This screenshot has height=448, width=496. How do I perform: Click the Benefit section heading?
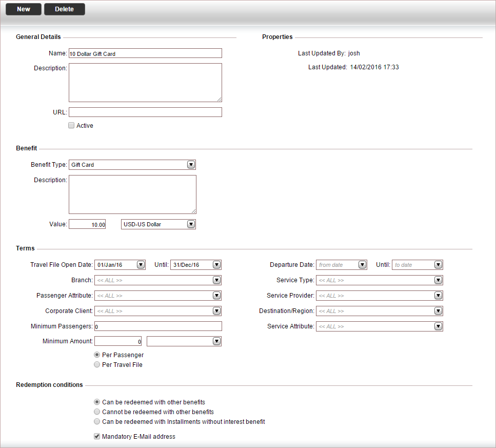(x=27, y=148)
